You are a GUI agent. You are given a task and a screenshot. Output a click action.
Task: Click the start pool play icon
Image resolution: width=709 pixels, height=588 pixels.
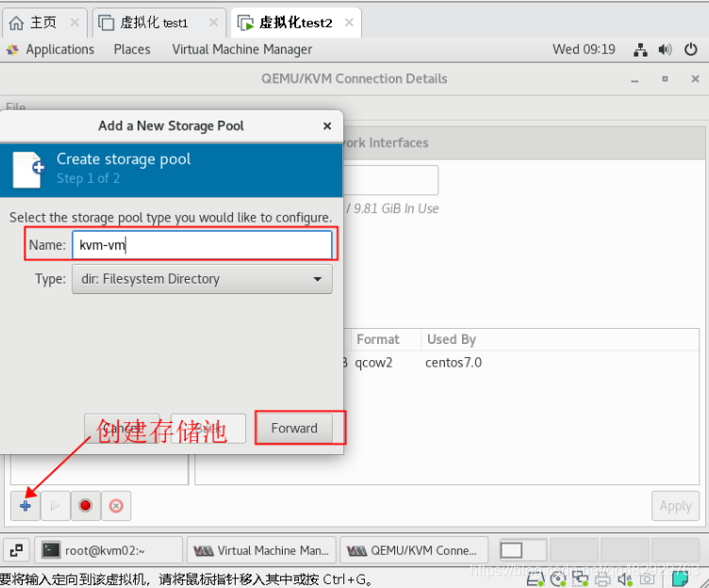click(56, 506)
